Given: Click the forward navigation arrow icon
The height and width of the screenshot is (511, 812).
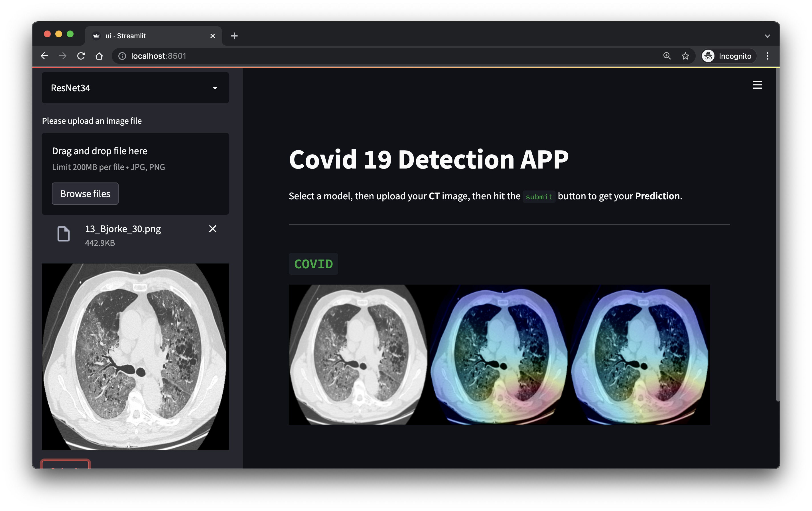Looking at the screenshot, I should coord(63,56).
